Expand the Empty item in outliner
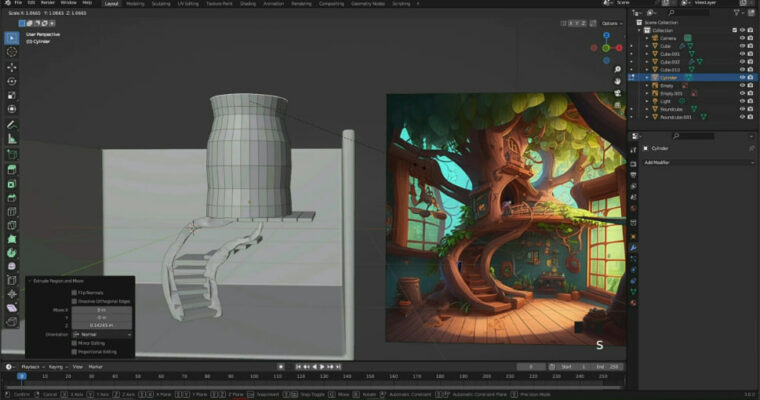The height and width of the screenshot is (400, 760). [647, 85]
